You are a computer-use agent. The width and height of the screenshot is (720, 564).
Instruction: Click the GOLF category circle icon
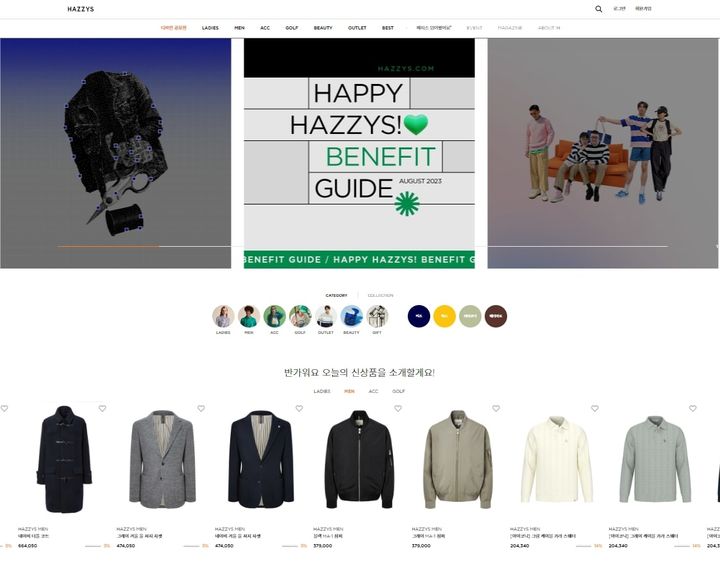tap(300, 317)
